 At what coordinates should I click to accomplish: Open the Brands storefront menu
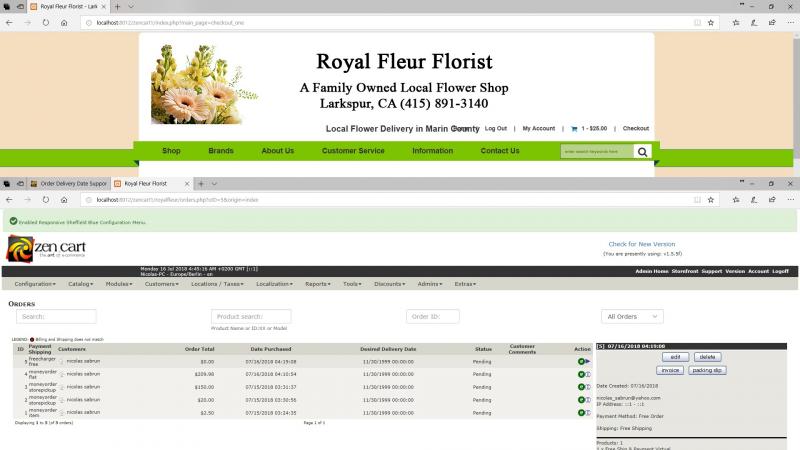coord(221,151)
